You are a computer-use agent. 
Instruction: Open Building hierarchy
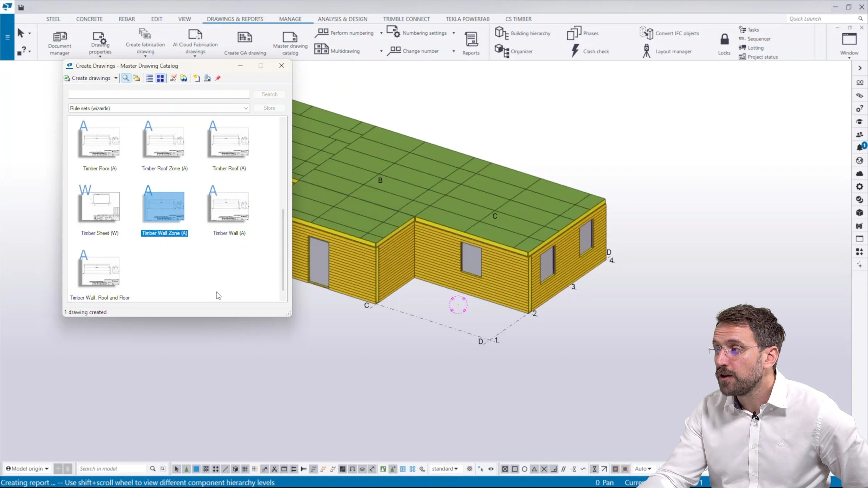[x=523, y=33]
